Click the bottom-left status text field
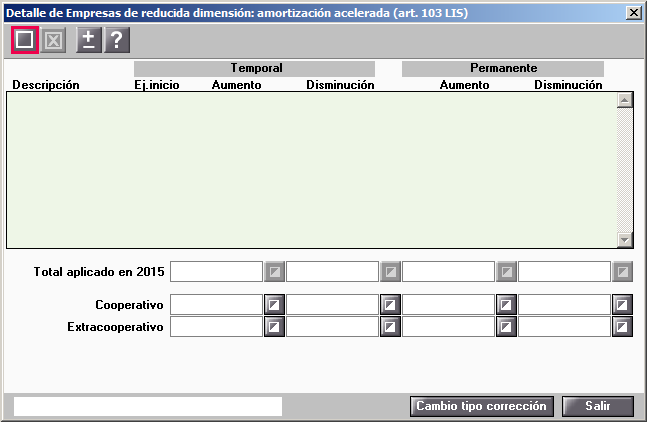The image size is (647, 422). (x=148, y=406)
